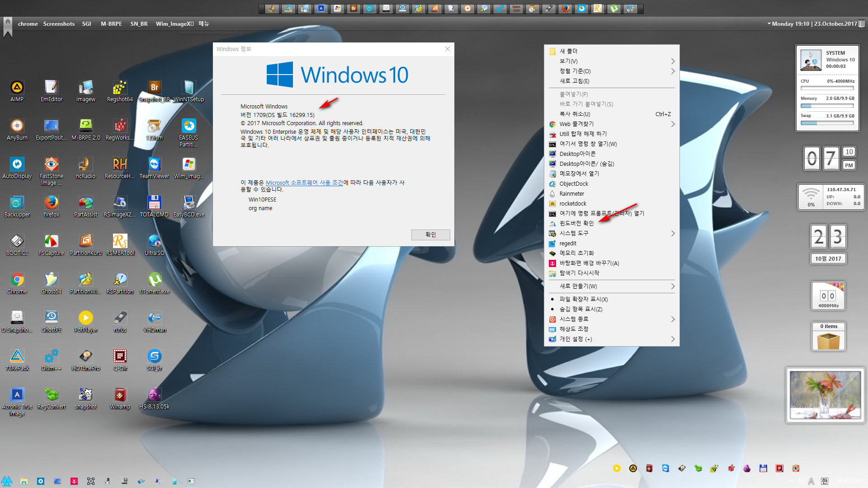
Task: Choose 해상도 조정 from context menu
Action: (x=611, y=329)
